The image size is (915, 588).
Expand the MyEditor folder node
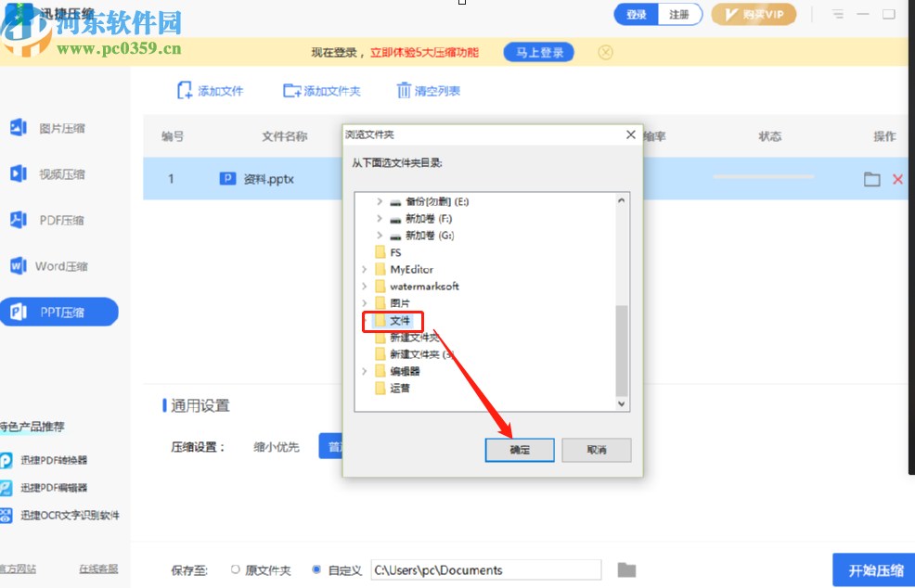(x=364, y=269)
